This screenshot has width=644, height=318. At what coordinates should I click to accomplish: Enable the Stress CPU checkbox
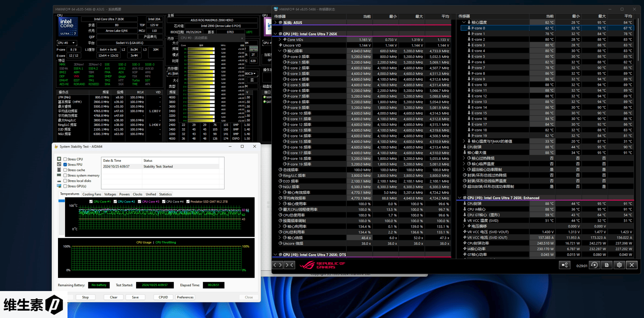[x=65, y=159]
